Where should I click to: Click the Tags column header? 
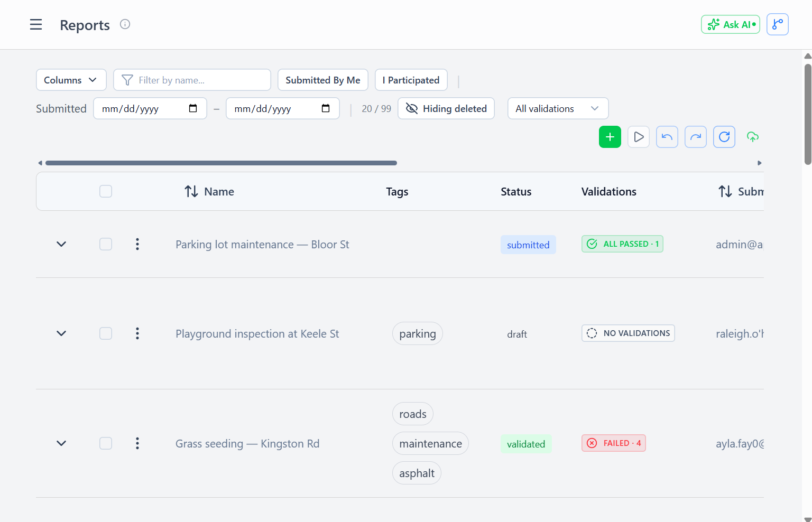coord(397,191)
